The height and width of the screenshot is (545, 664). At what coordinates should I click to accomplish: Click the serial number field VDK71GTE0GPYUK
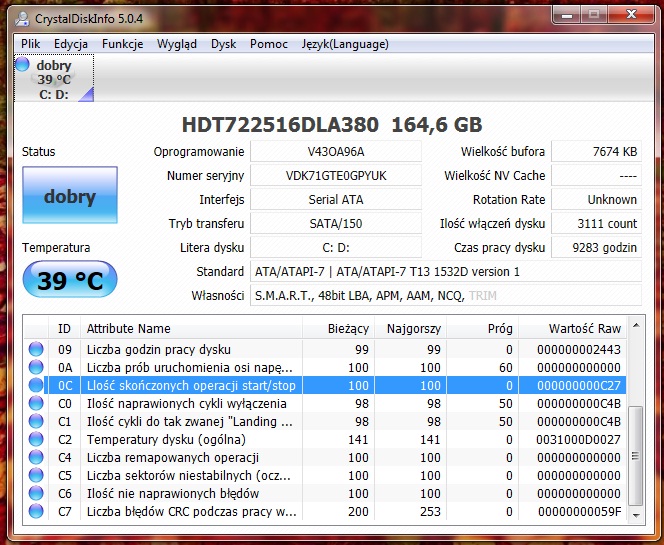coord(336,176)
